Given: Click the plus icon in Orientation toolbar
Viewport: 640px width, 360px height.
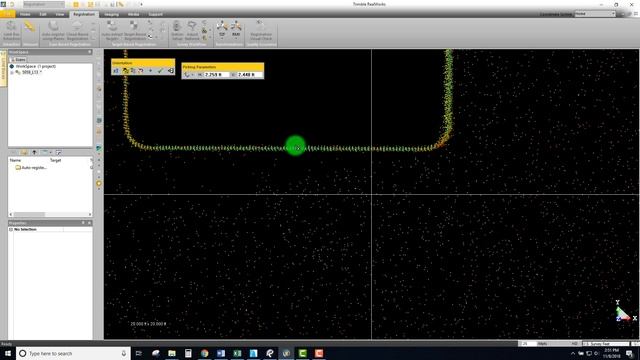Looking at the screenshot, I should click(150, 71).
